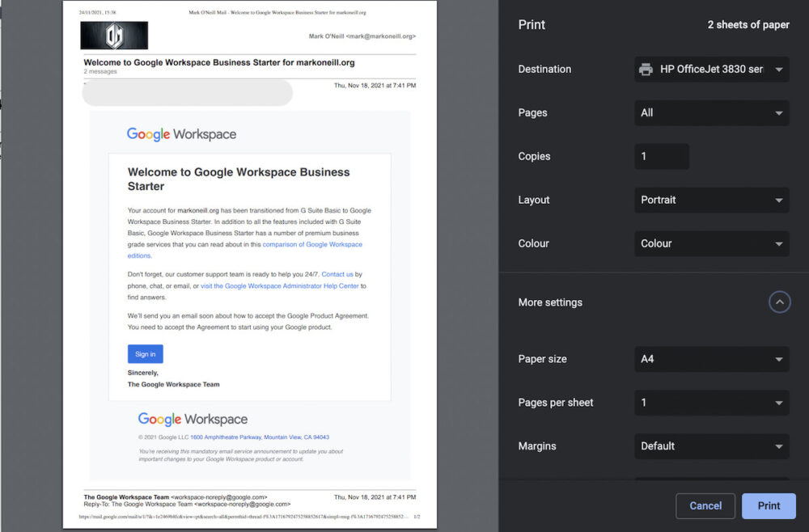Click the '2 messages' text under subject

coord(100,72)
